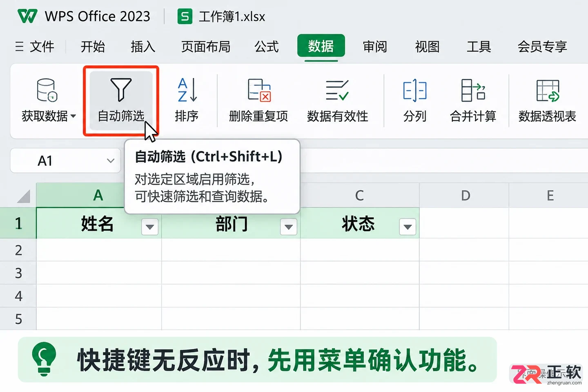The width and height of the screenshot is (588, 392).
Task: Select row 1 header
Action: pos(18,223)
